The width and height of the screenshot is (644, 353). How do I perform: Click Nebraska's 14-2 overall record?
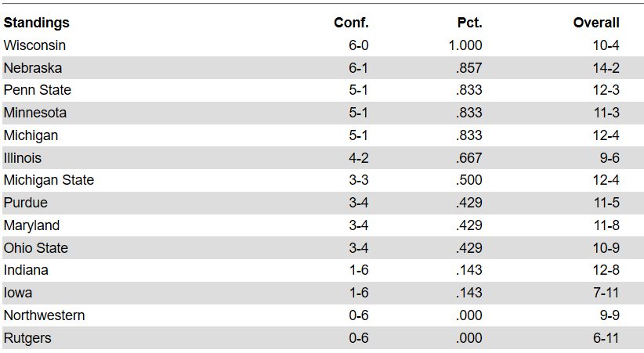pos(606,68)
